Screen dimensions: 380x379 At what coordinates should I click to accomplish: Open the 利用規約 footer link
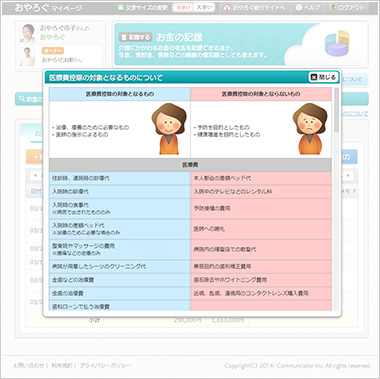click(x=62, y=366)
